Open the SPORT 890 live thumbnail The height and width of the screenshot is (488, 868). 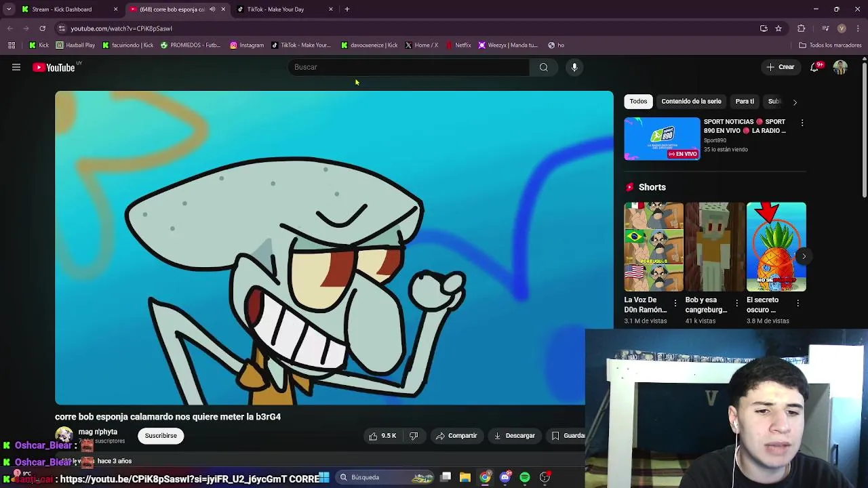tap(662, 138)
